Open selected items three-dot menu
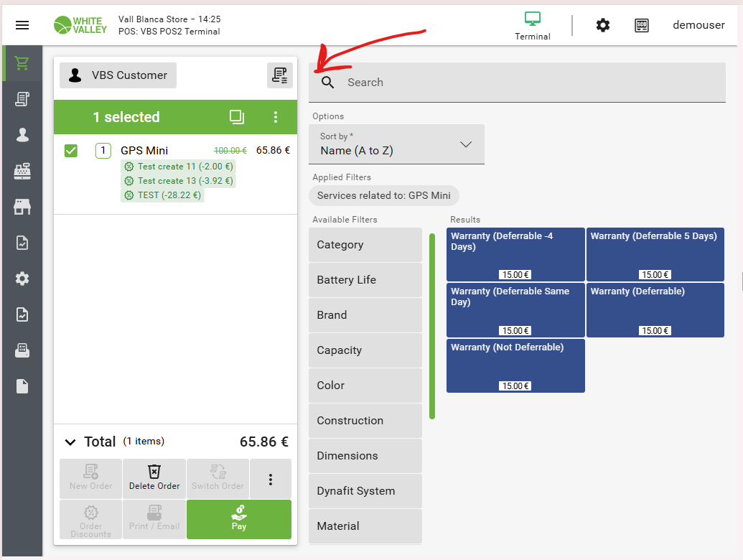This screenshot has height=560, width=743. click(276, 117)
